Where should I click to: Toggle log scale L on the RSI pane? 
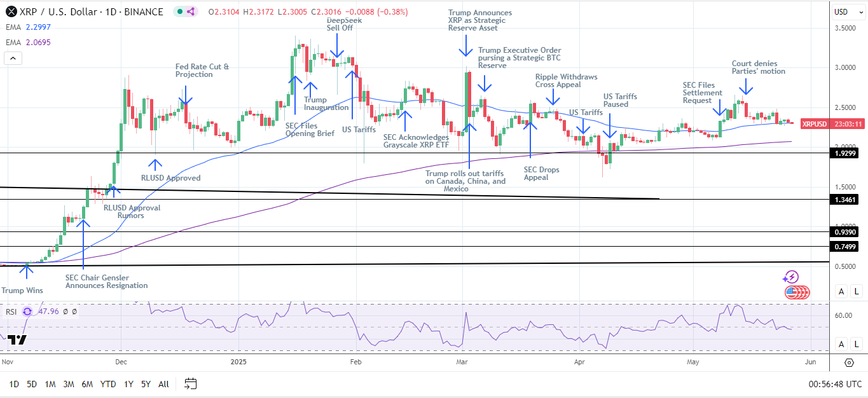tap(857, 344)
